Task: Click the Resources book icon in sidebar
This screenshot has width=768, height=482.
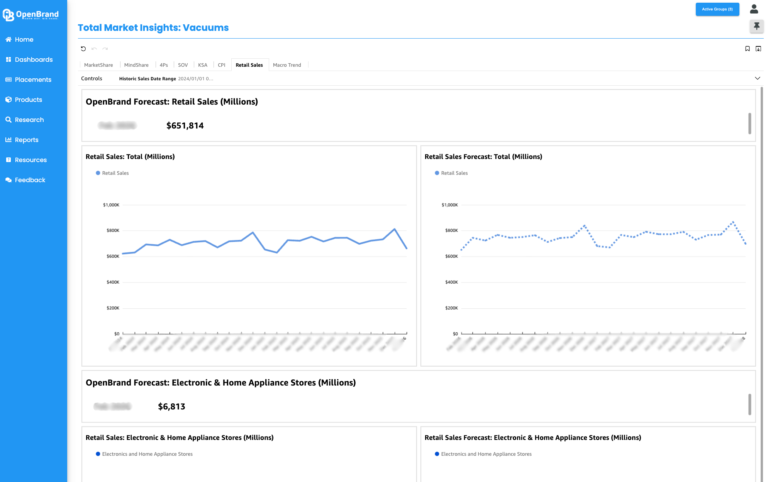Action: click(x=8, y=160)
